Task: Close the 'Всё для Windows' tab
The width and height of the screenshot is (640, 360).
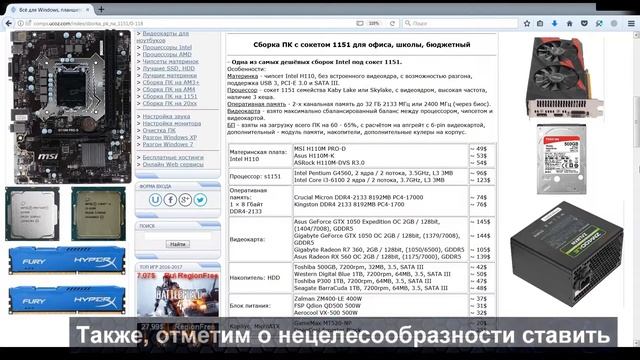Action: pos(87,9)
